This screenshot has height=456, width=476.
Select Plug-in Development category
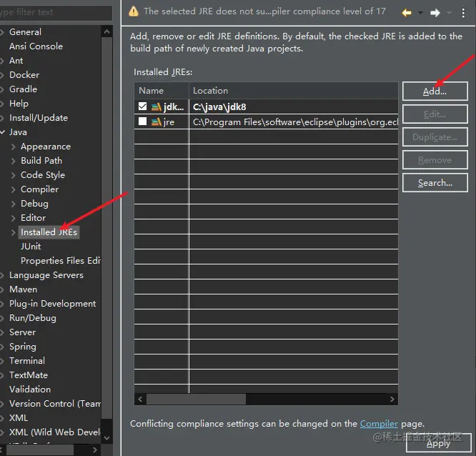tap(52, 304)
